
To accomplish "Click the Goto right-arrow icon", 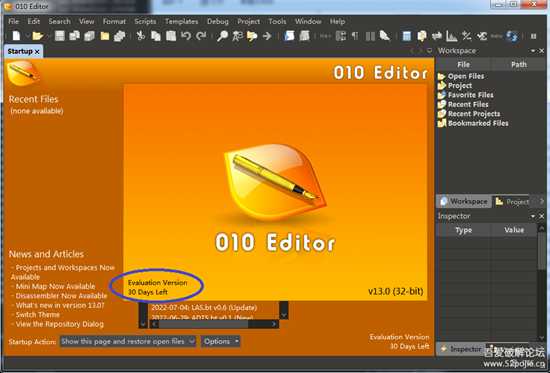I will pyautogui.click(x=267, y=36).
